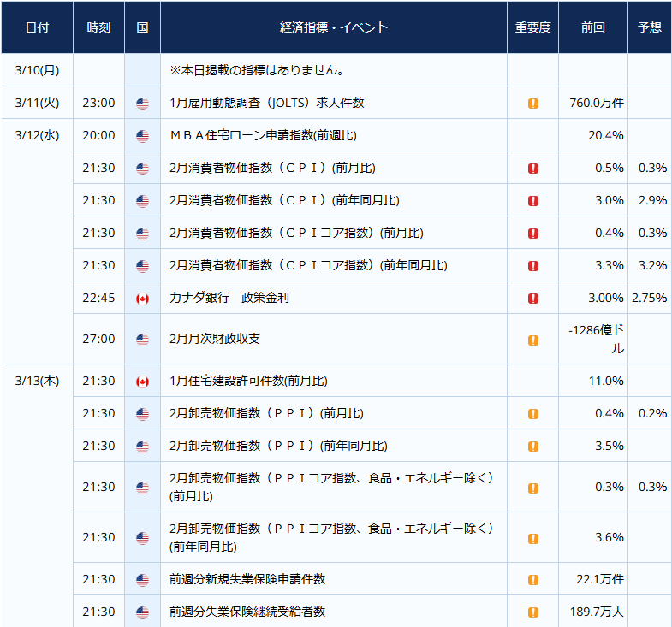Click 1月雇用動態調査（JOLTS）求人件数 event text
672x627 pixels.
(x=266, y=103)
